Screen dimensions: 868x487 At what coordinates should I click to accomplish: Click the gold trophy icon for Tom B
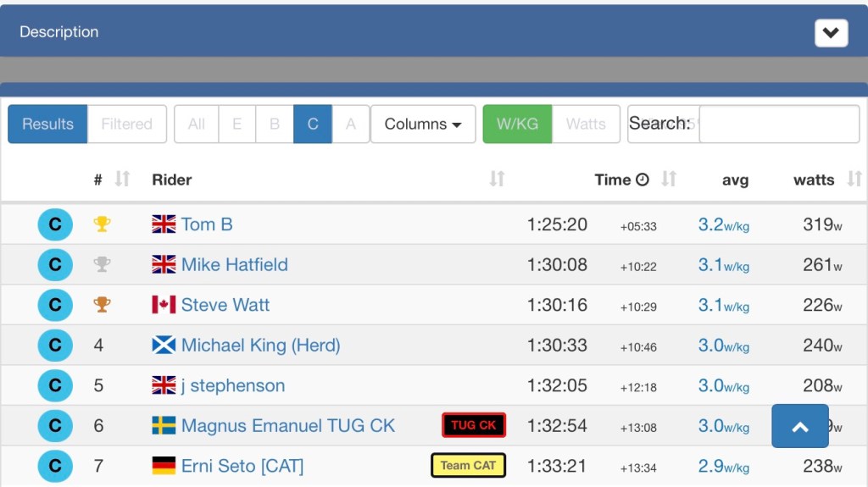(x=102, y=224)
